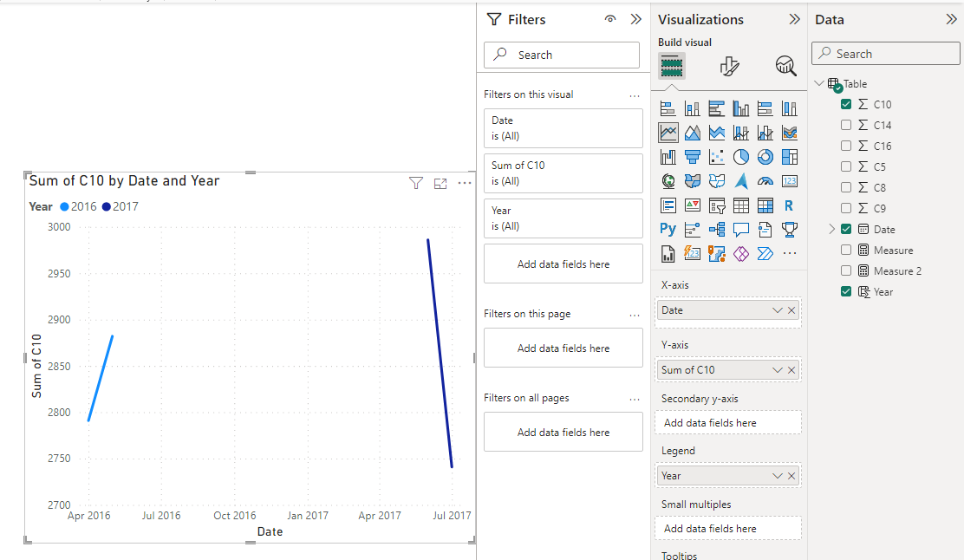Uncheck the Year field checkbox

846,291
